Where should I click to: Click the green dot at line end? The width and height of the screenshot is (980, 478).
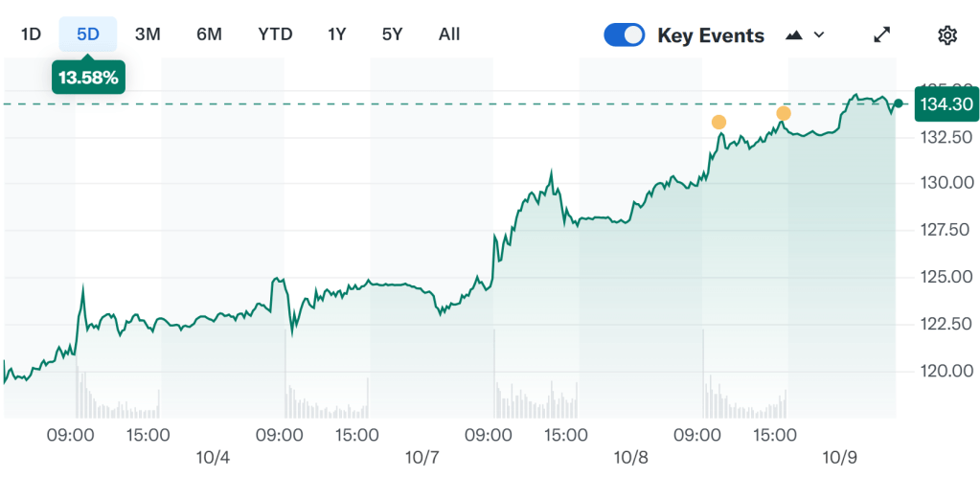(x=898, y=103)
